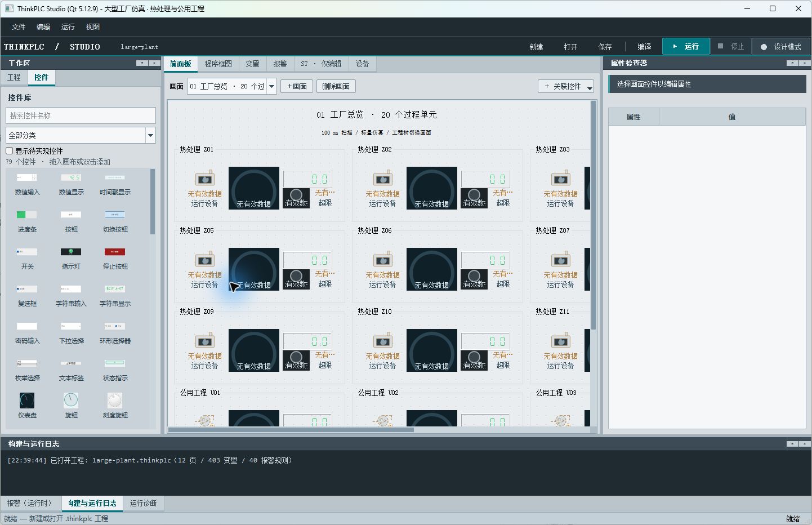812x525 pixels.
Task: Click the 热处理 Z01 gauge widget on canvas
Action: [254, 188]
